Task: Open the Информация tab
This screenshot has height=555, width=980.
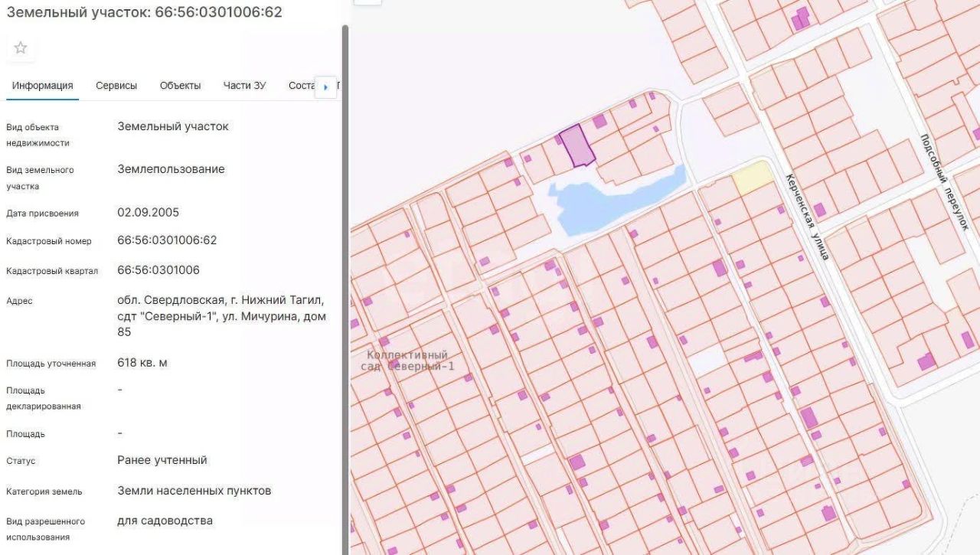Action: pyautogui.click(x=42, y=86)
